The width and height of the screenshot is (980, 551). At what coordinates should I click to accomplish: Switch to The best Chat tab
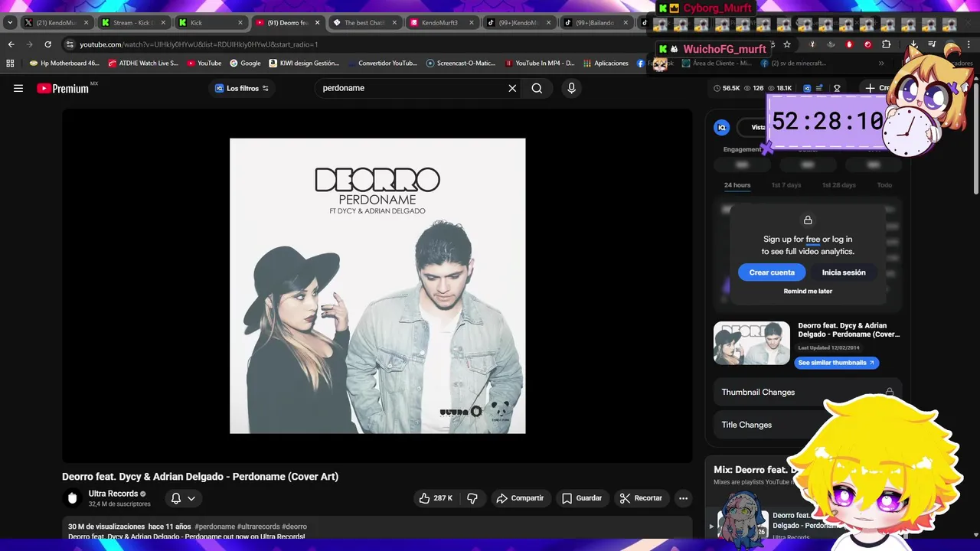[364, 23]
